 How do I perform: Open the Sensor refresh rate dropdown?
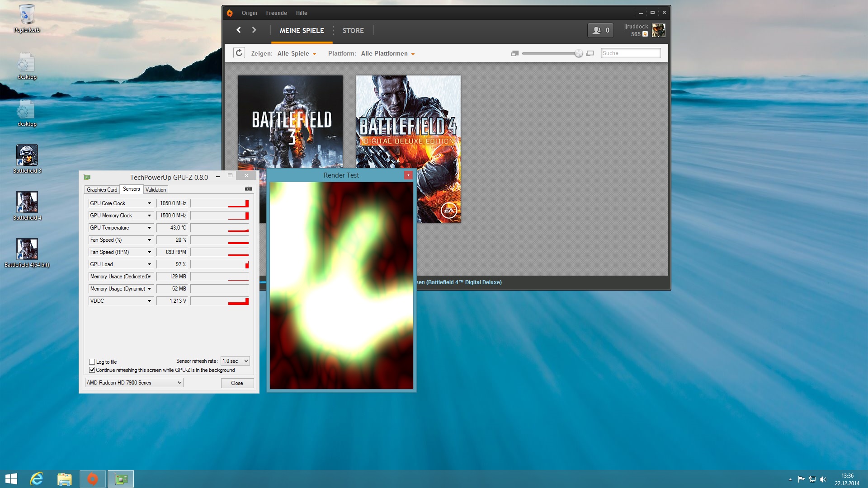235,361
